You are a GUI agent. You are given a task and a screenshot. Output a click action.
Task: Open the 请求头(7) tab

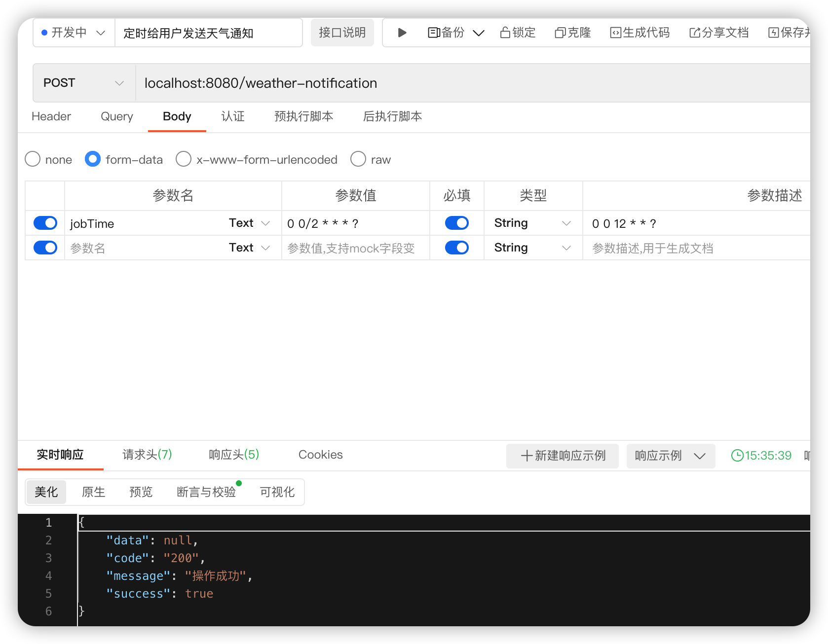tap(147, 455)
